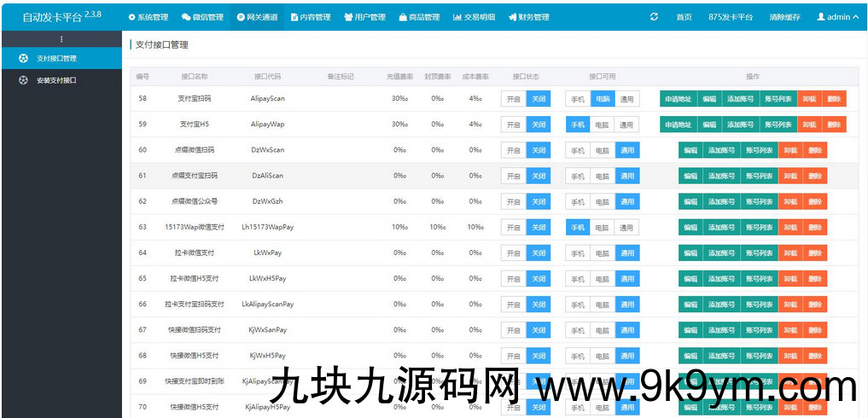Open 商品管理 menu with bag icon

click(419, 17)
